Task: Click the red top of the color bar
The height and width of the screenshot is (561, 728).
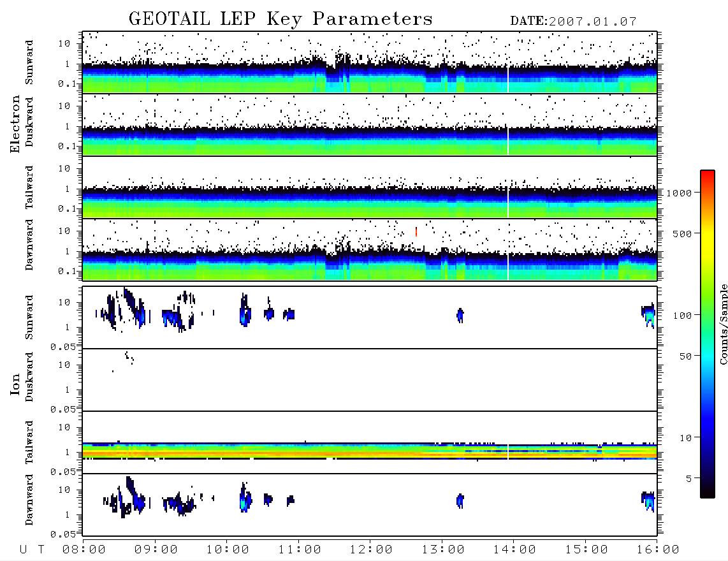Action: [708, 175]
